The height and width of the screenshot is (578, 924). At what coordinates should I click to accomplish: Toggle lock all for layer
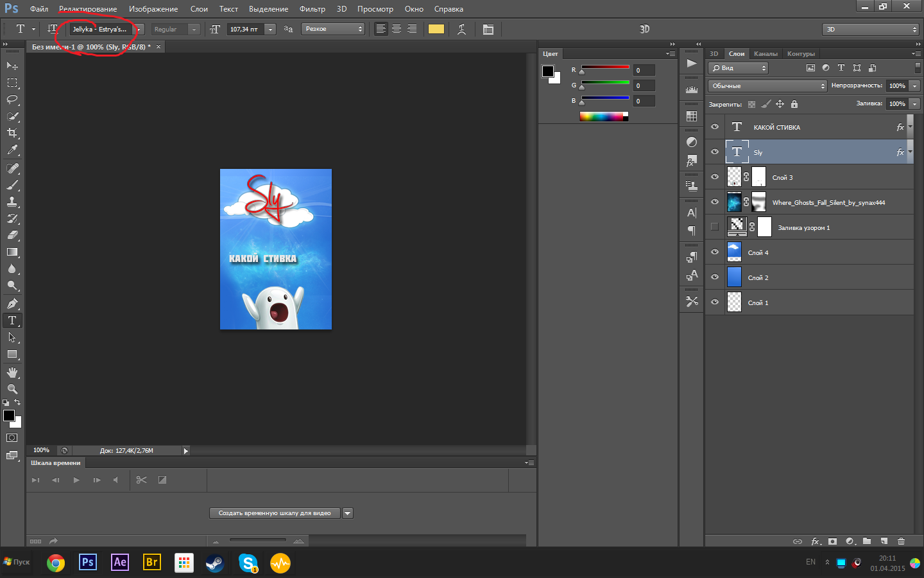pyautogui.click(x=794, y=104)
